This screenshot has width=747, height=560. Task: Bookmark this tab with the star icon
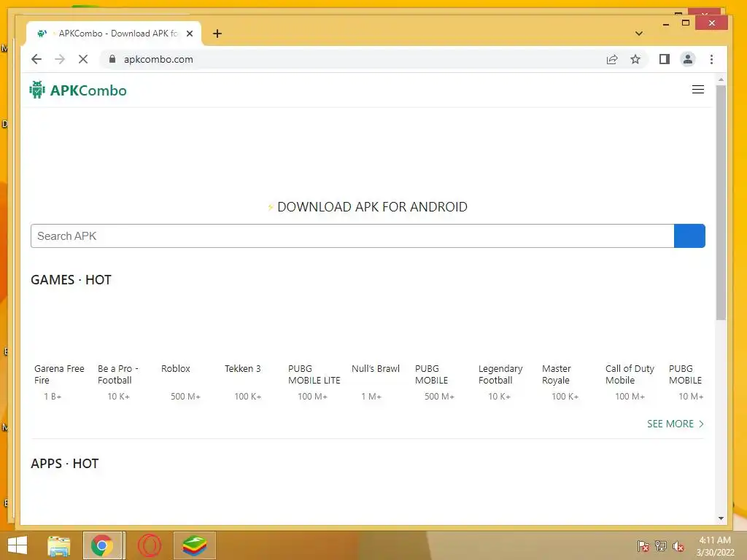point(635,59)
